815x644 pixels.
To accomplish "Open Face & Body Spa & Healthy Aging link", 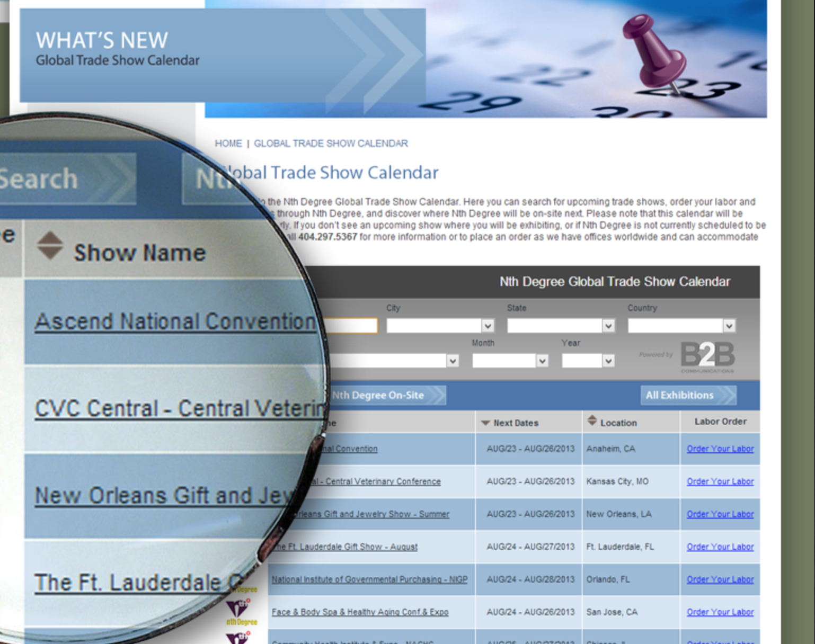I will point(360,612).
